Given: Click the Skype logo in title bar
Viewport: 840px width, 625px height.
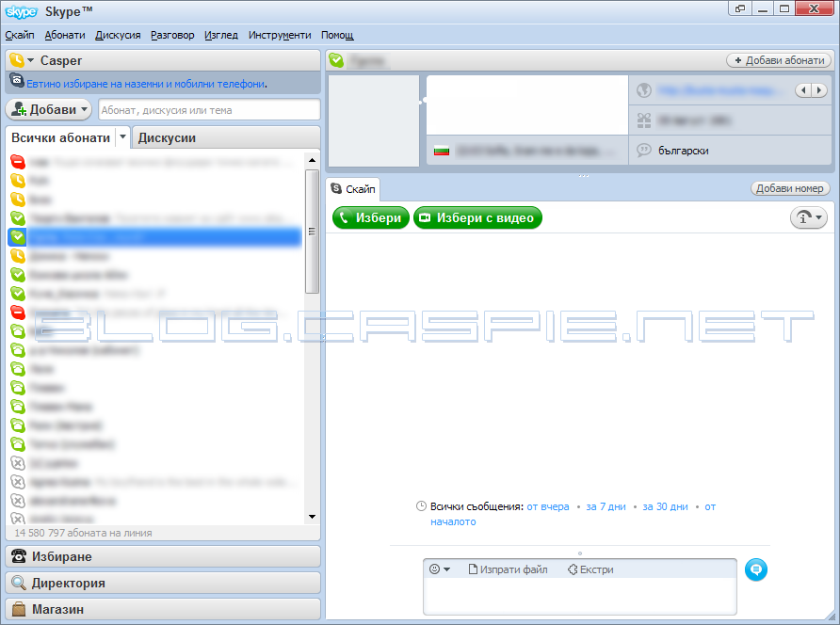Looking at the screenshot, I should pos(22,11).
